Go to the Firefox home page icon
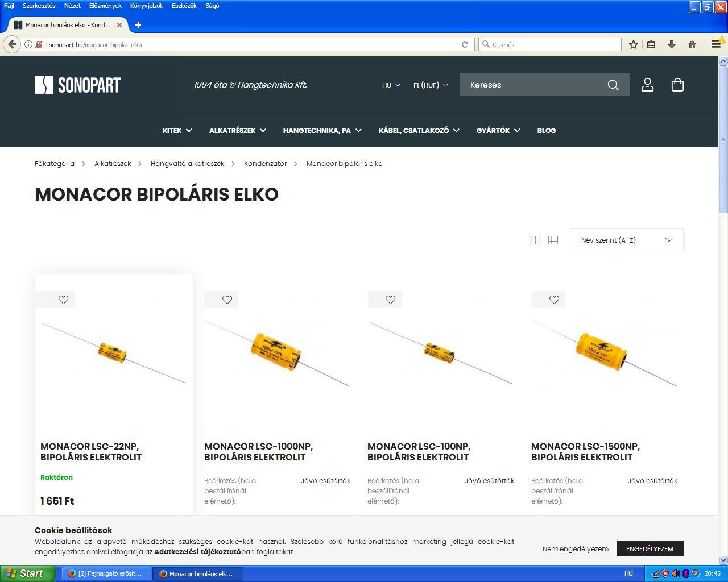 pos(692,44)
